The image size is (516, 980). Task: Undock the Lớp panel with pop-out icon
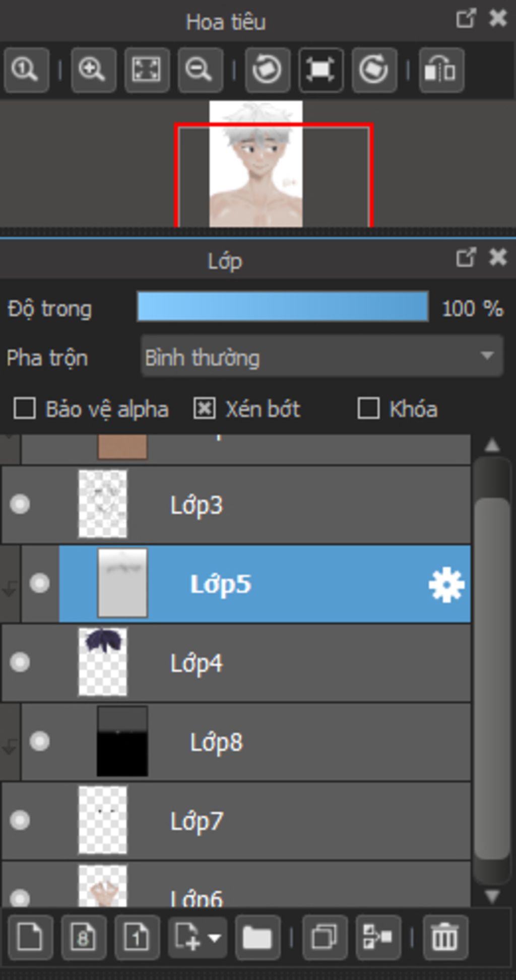click(x=465, y=258)
